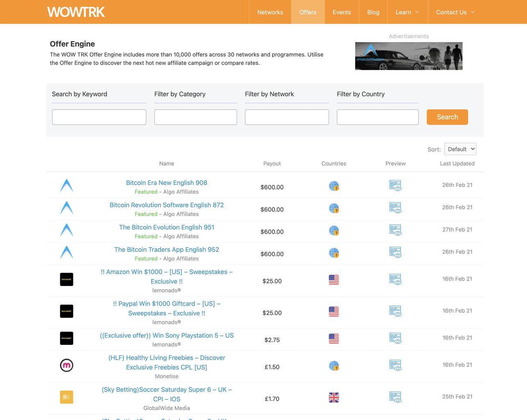Click UK flag for Sky Betting offer
Screen dimensions: 527x420
click(x=334, y=397)
